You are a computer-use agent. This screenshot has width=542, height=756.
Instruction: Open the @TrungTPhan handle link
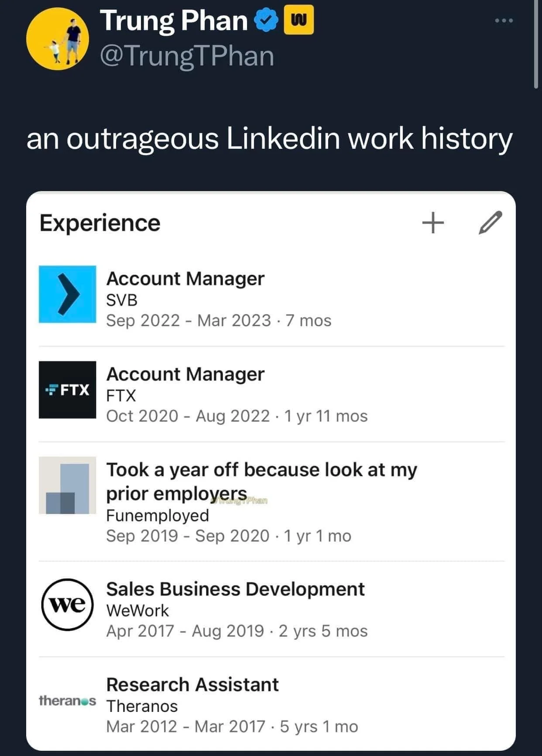(187, 57)
